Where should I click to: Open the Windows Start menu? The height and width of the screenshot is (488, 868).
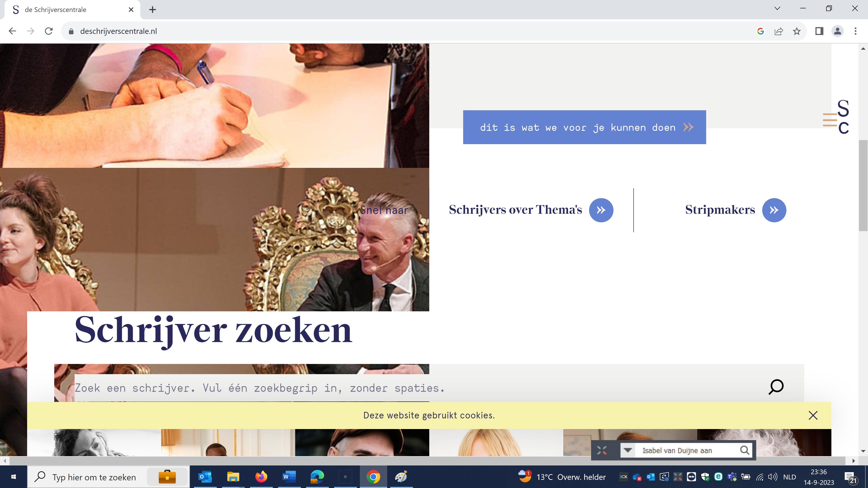pyautogui.click(x=14, y=477)
